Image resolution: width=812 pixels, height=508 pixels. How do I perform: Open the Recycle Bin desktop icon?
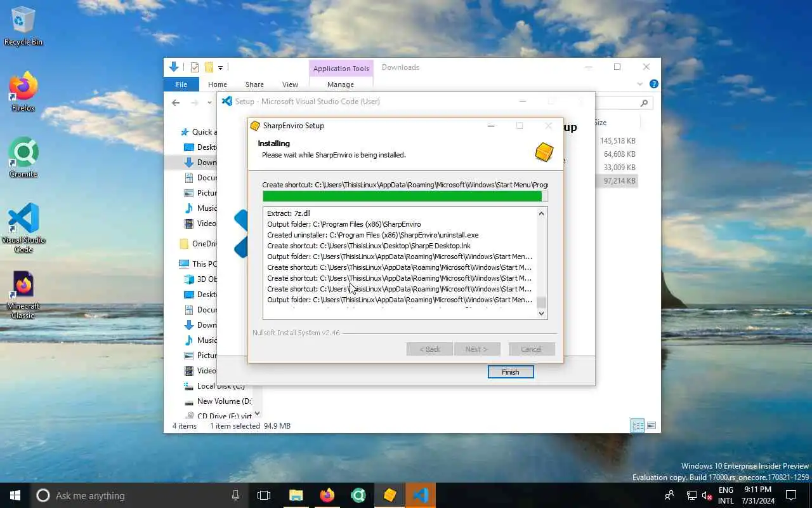23,26
